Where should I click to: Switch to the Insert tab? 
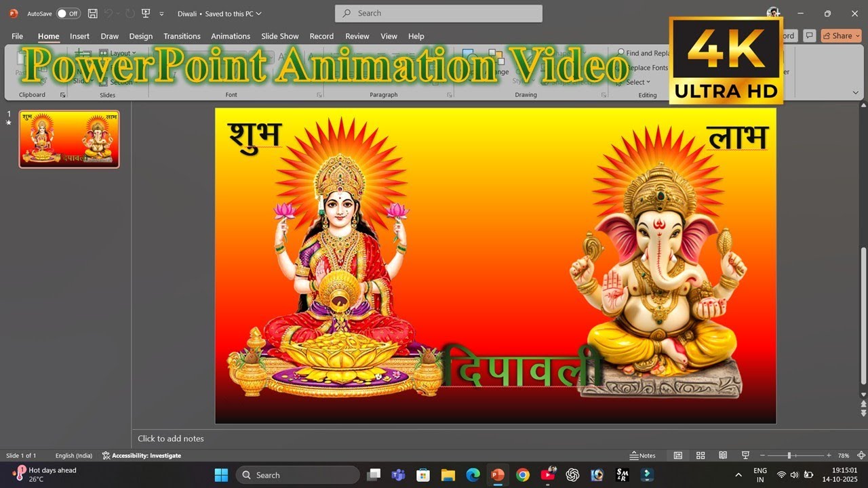[79, 36]
